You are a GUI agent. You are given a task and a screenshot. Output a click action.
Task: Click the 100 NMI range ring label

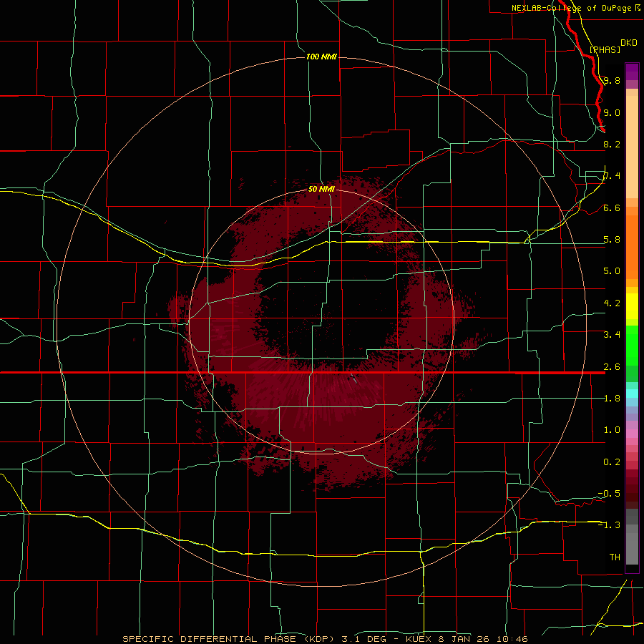pyautogui.click(x=321, y=57)
